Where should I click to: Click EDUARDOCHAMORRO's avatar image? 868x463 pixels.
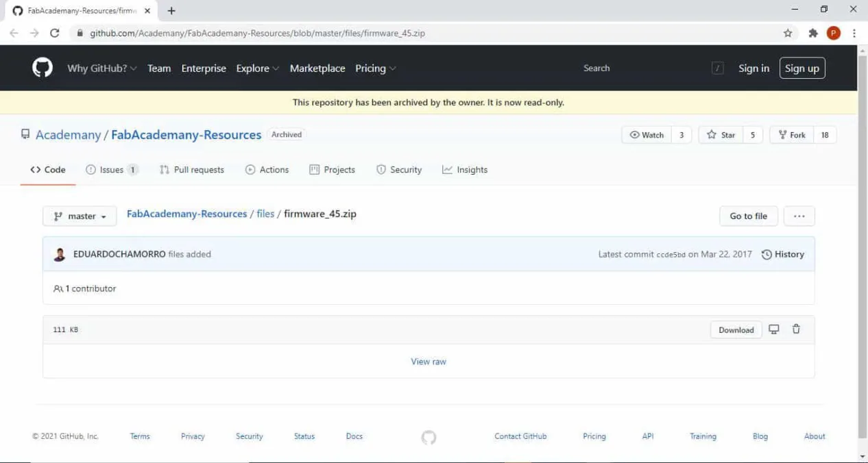[x=60, y=254]
